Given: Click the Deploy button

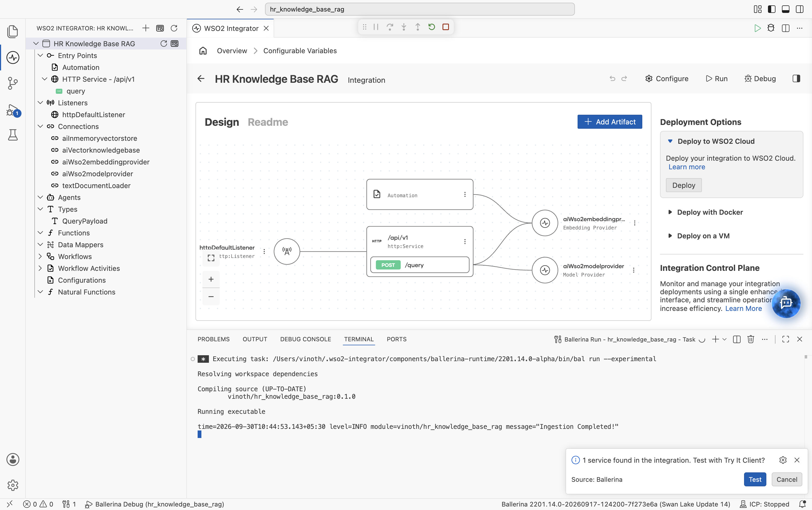Looking at the screenshot, I should (684, 185).
